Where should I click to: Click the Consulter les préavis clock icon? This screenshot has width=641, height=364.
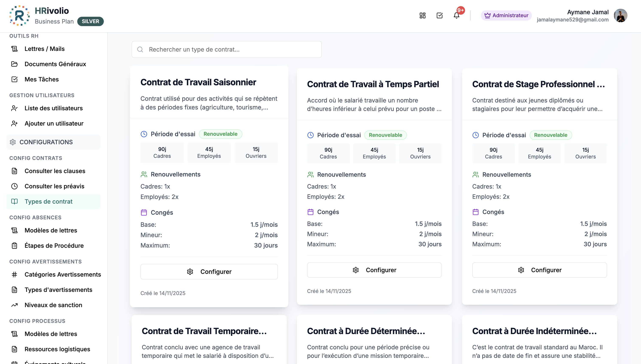[x=14, y=186]
